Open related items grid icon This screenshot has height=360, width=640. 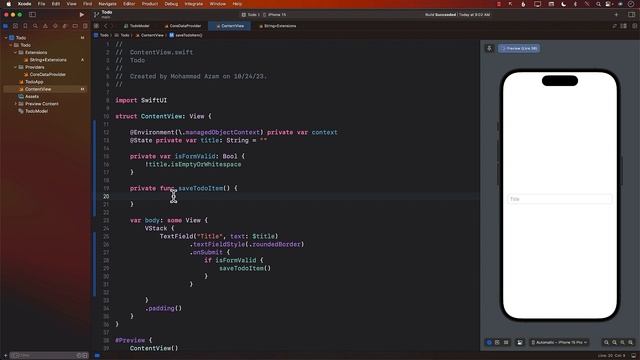(x=96, y=26)
